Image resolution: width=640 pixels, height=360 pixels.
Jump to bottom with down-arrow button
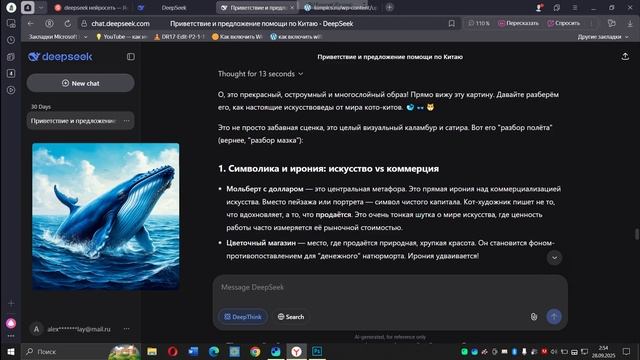[x=554, y=258]
